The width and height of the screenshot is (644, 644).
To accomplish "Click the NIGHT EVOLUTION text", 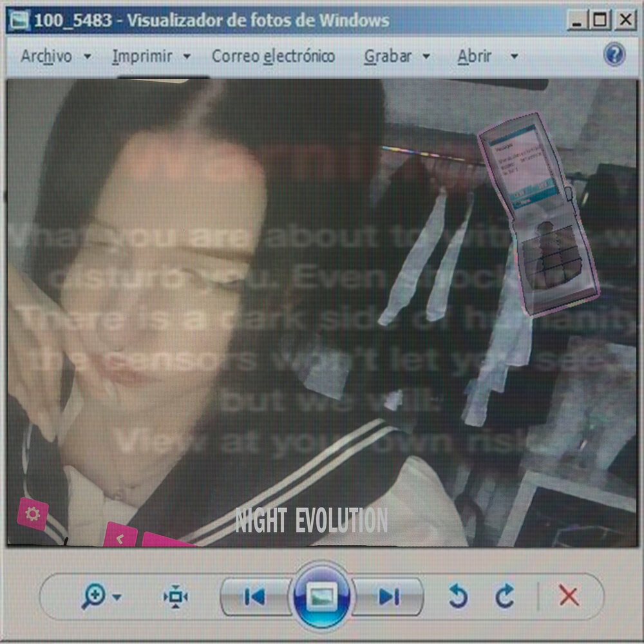I will click(312, 520).
